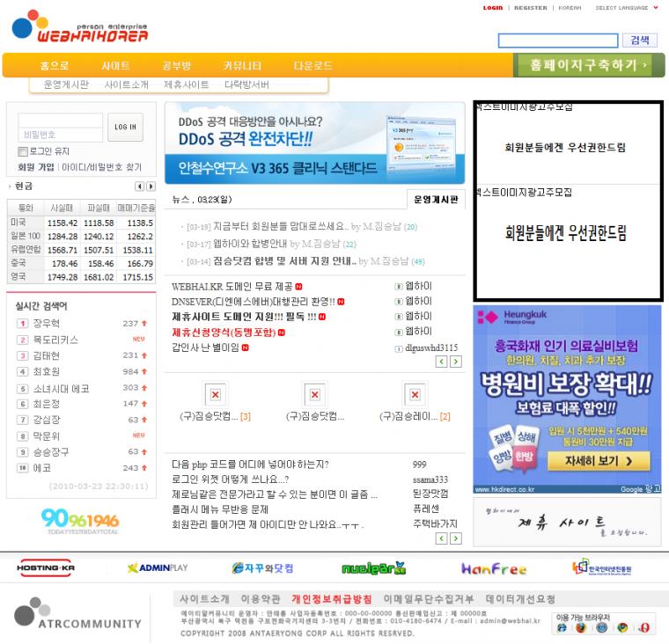Screen dimensions: 669x644
Task: Open the 공부방 menu
Action: click(x=177, y=66)
